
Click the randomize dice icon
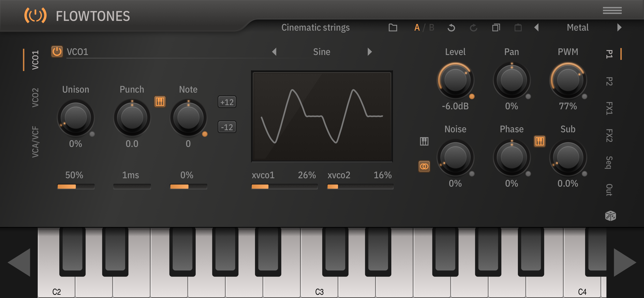[610, 216]
